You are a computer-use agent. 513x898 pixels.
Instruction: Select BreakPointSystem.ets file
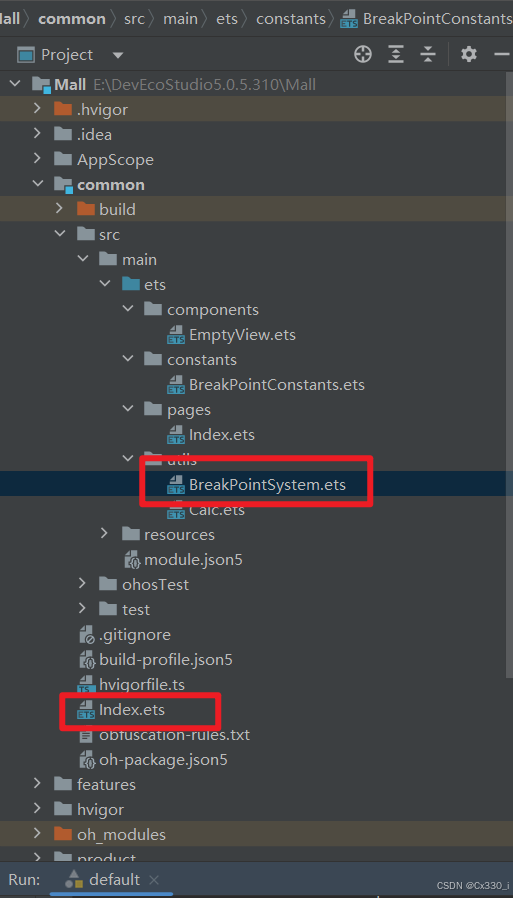pyautogui.click(x=267, y=485)
